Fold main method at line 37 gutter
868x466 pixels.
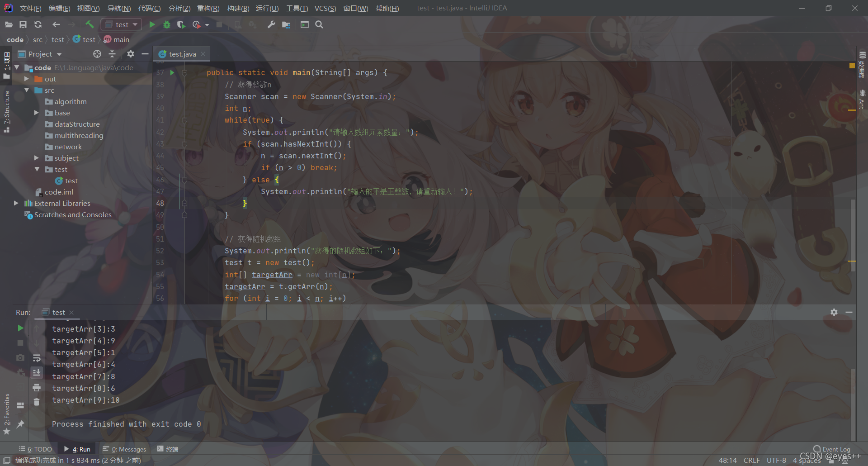[184, 72]
